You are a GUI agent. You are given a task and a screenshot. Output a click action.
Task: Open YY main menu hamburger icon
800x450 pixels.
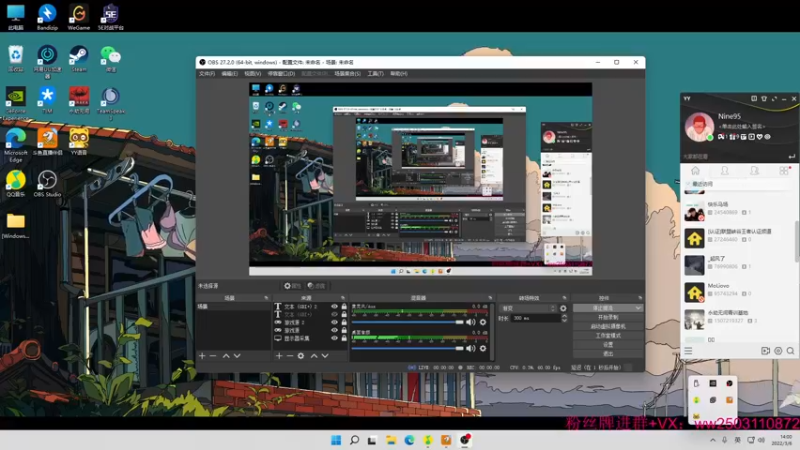click(688, 351)
